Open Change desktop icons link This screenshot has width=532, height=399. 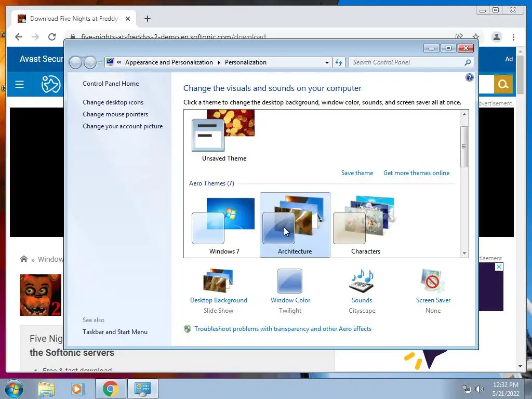(x=113, y=102)
